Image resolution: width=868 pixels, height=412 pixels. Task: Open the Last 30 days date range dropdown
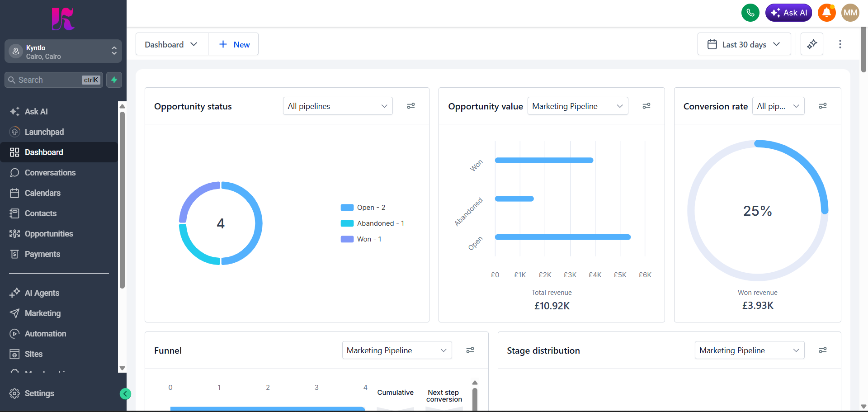(x=744, y=44)
